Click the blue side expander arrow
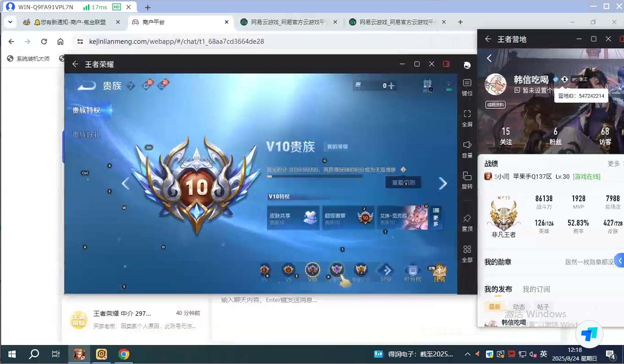624x364 pixels. [x=620, y=260]
